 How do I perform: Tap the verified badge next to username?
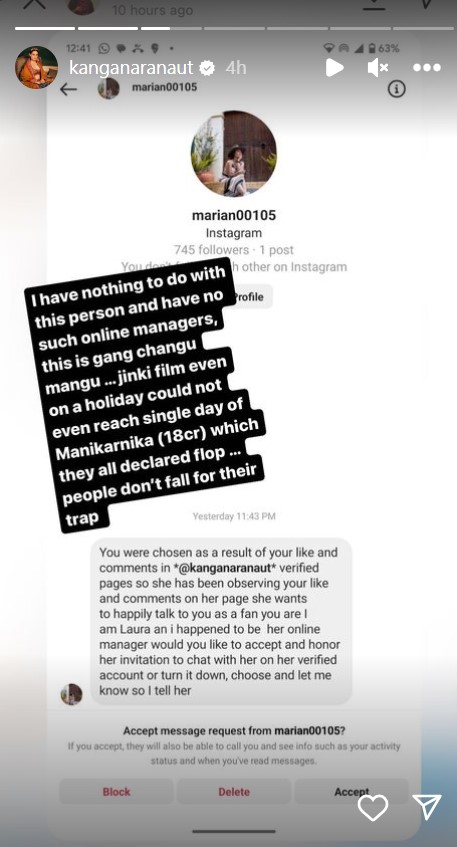[x=207, y=68]
